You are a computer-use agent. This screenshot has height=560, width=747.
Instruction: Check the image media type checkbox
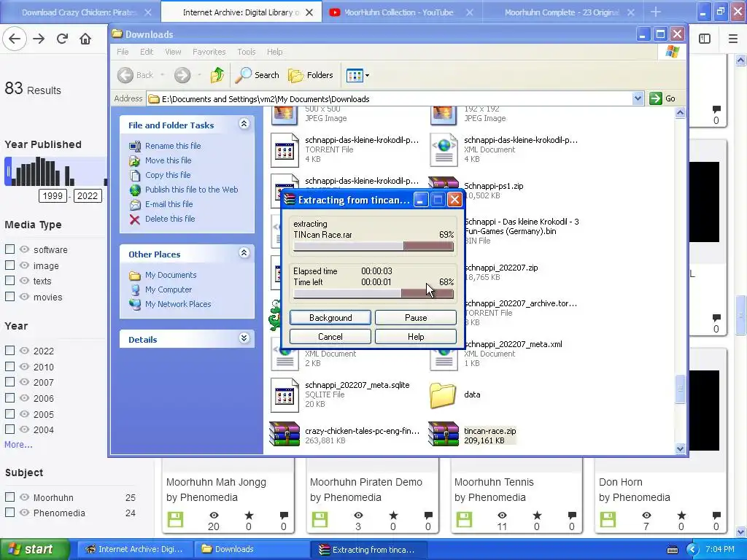tap(9, 265)
